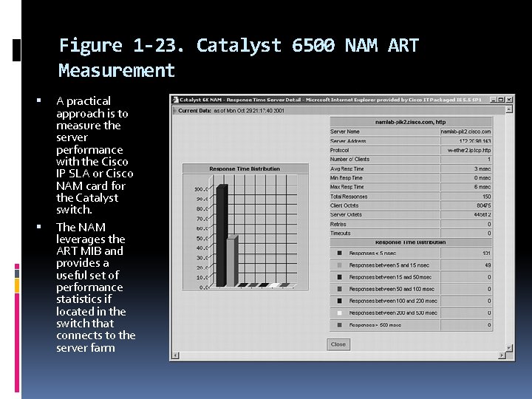Click swatch for Responses between 50 and 100 msec
This screenshot has width=532, height=399.
tap(339, 289)
